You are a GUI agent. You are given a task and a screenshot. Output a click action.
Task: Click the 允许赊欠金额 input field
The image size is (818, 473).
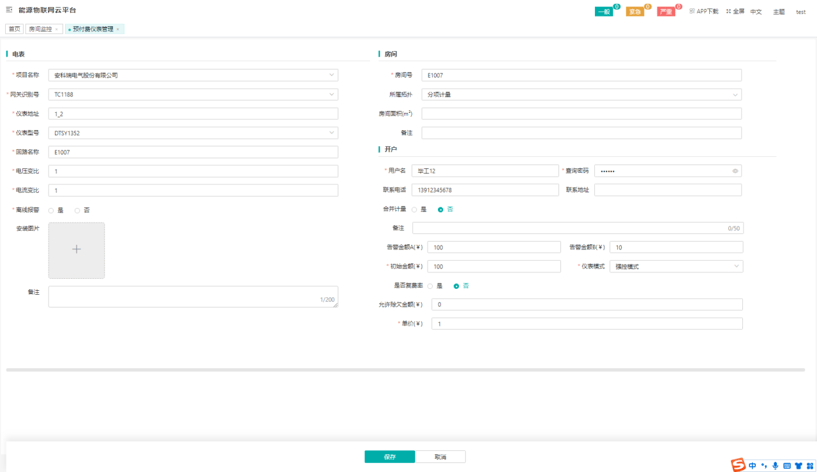click(587, 305)
